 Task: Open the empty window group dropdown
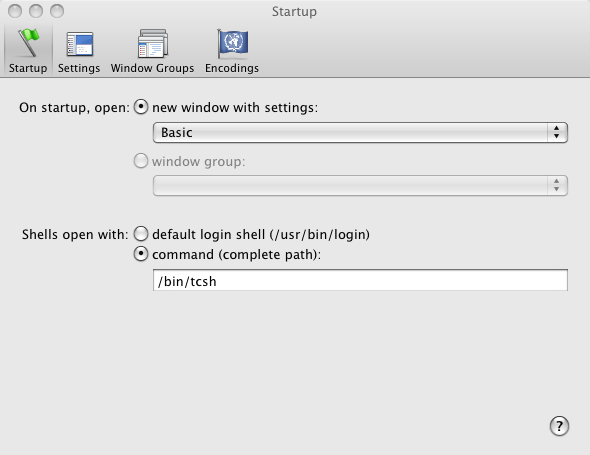[360, 185]
